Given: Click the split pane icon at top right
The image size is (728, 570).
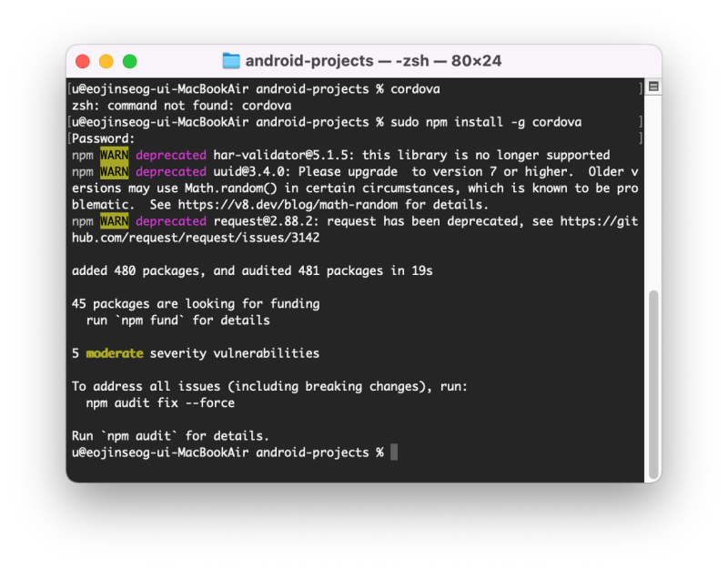Looking at the screenshot, I should [653, 87].
